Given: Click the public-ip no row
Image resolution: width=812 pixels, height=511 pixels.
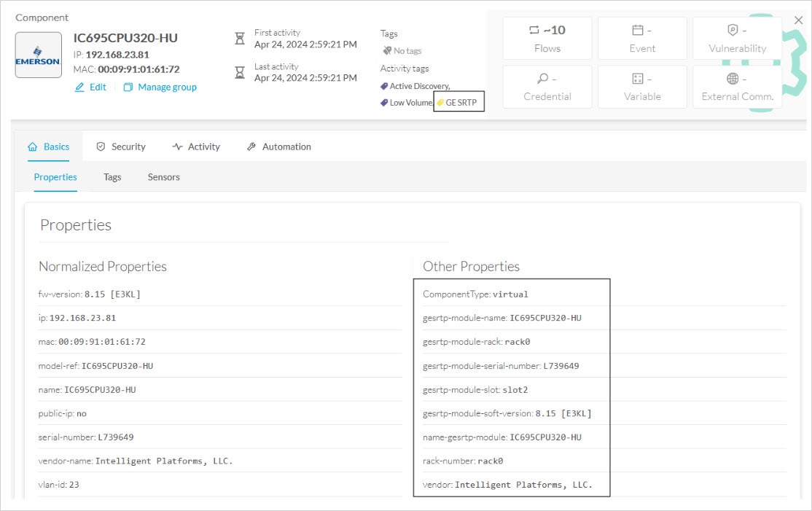Looking at the screenshot, I should click(220, 413).
